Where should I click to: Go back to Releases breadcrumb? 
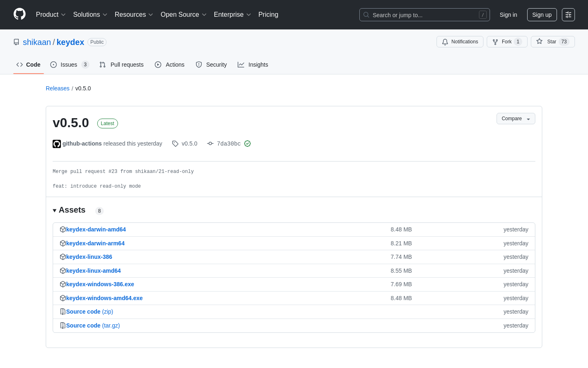coord(58,88)
